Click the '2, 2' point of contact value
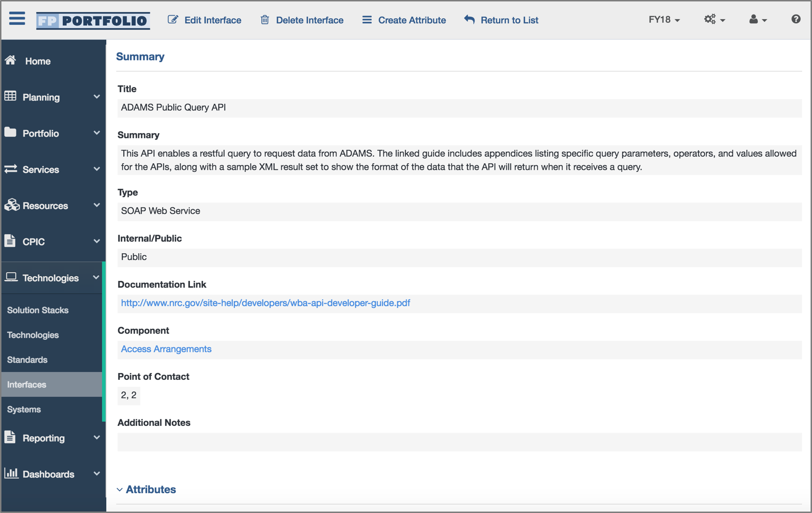812x513 pixels. pos(129,395)
